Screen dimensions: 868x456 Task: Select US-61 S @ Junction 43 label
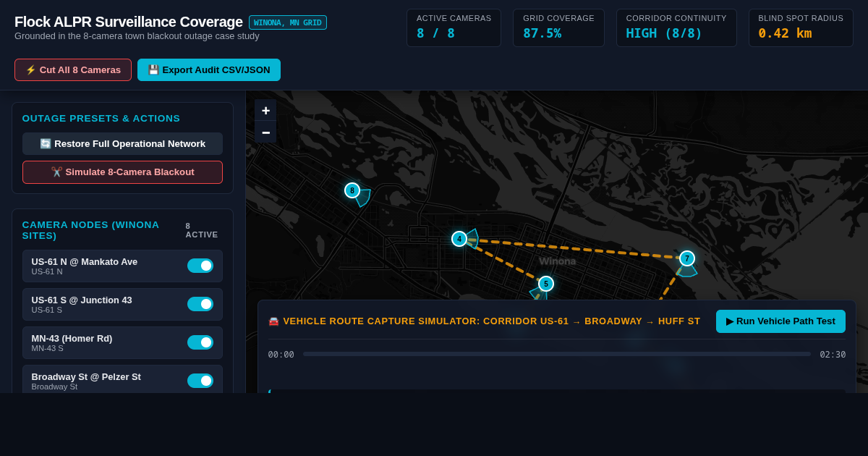[x=82, y=300]
